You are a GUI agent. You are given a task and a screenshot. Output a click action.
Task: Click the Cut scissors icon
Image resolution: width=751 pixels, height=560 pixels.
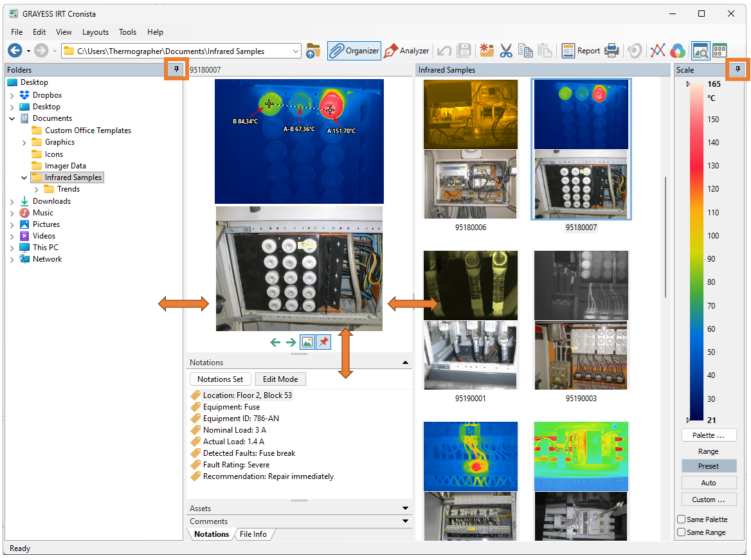tap(506, 51)
